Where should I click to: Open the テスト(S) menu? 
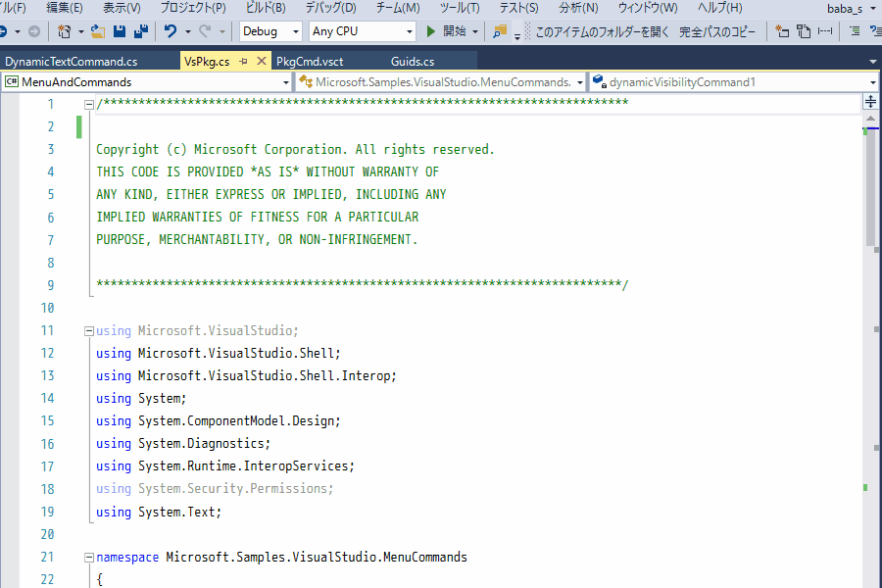[518, 8]
